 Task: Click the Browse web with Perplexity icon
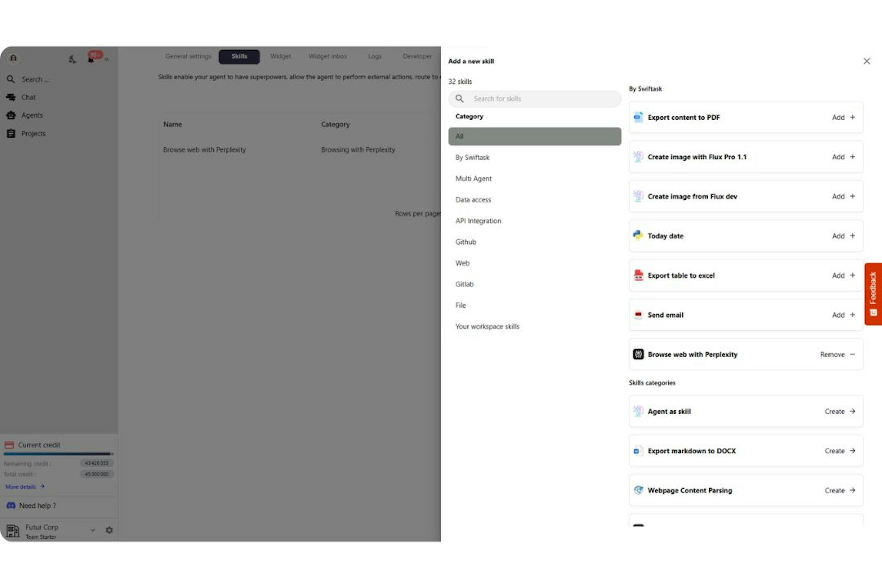(x=637, y=354)
